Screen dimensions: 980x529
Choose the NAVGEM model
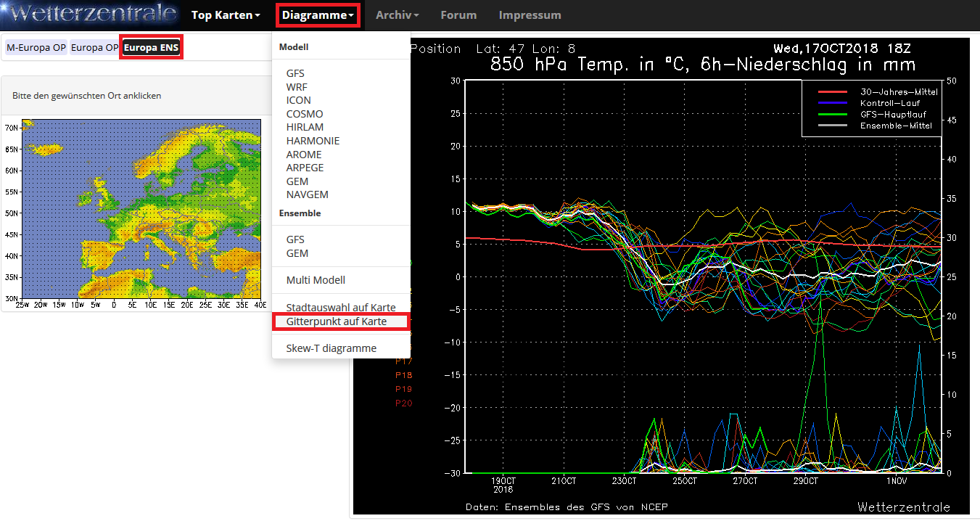coord(308,194)
